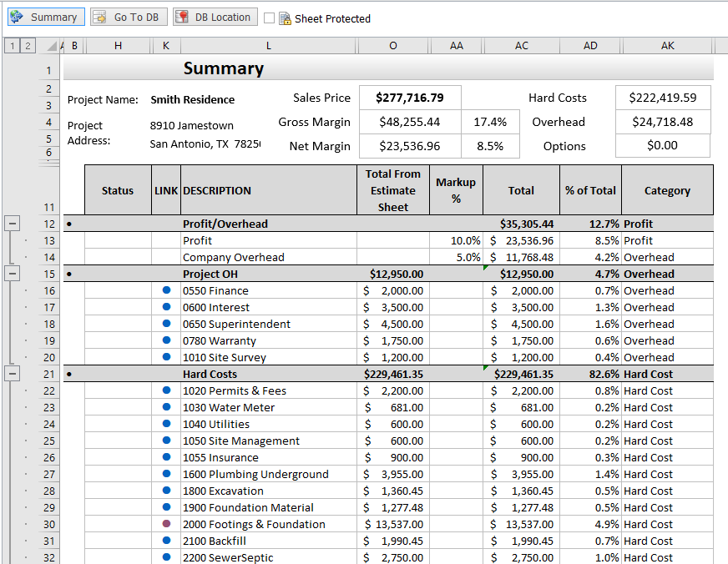Click the blue link dot for 0650 Superintendent

tap(166, 324)
